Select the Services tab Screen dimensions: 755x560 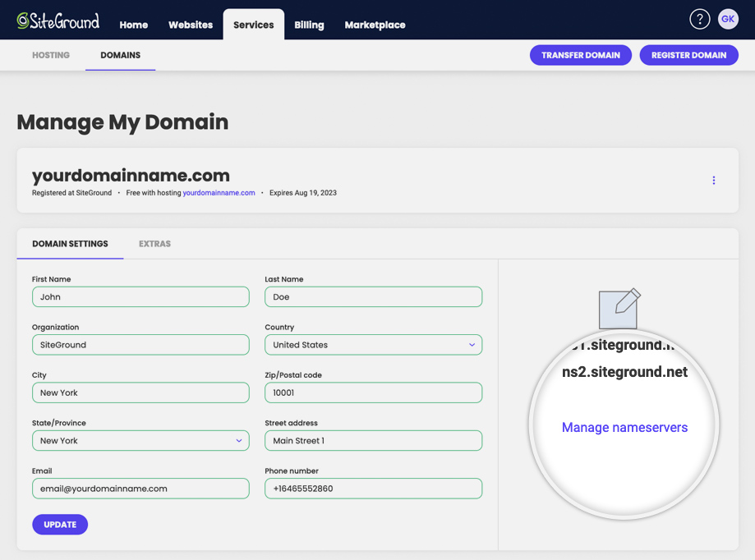pyautogui.click(x=253, y=25)
